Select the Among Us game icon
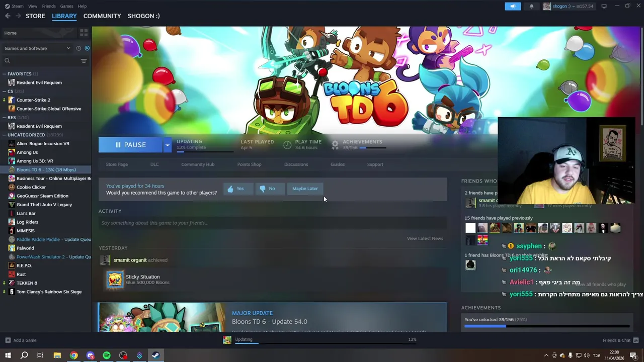The width and height of the screenshot is (644, 362). 12,152
